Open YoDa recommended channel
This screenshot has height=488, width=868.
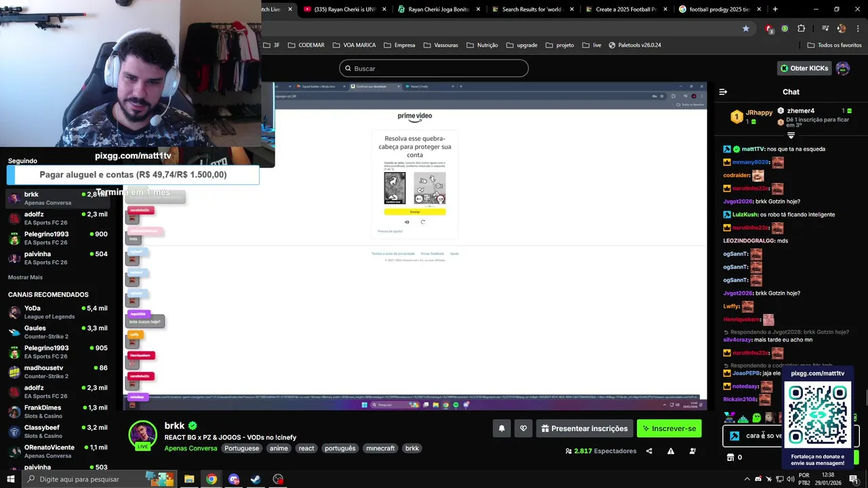coord(58,312)
